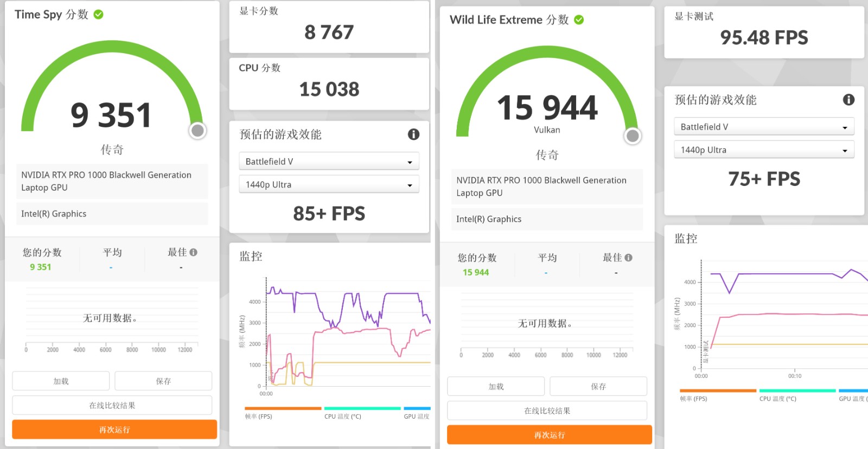Select 在线比较结果 in the Time Spy panel
Viewport: 868px width, 449px height.
click(112, 405)
